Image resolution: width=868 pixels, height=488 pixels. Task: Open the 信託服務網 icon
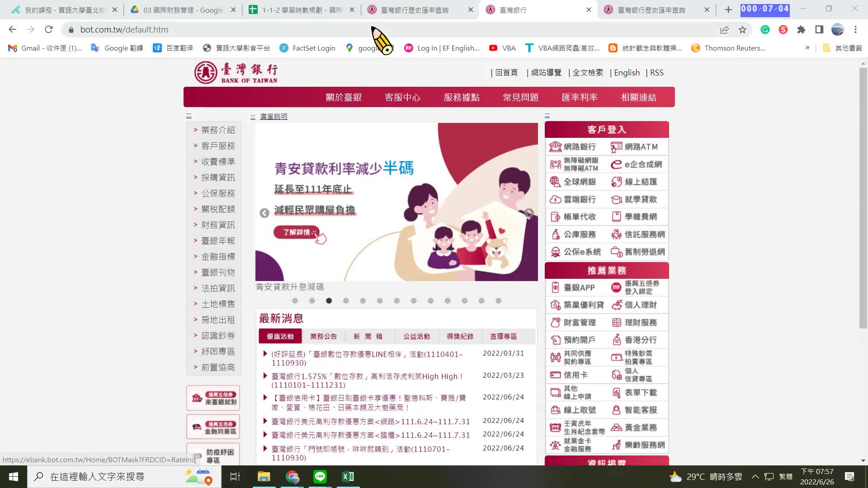616,234
